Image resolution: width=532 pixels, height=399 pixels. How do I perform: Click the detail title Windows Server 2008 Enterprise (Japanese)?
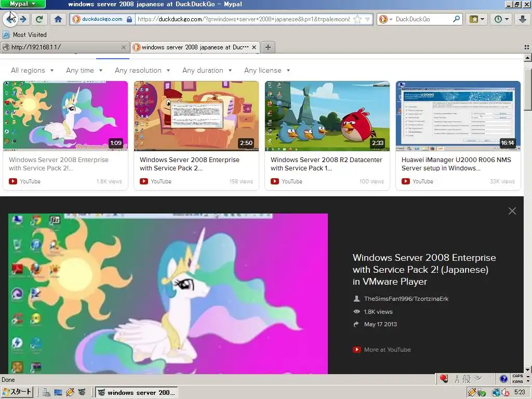pyautogui.click(x=424, y=270)
